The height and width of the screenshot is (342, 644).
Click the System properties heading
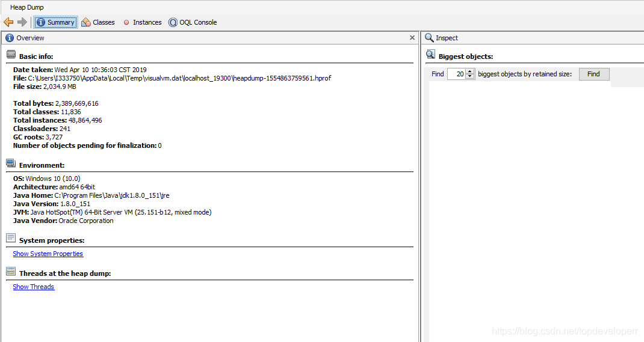(52, 240)
